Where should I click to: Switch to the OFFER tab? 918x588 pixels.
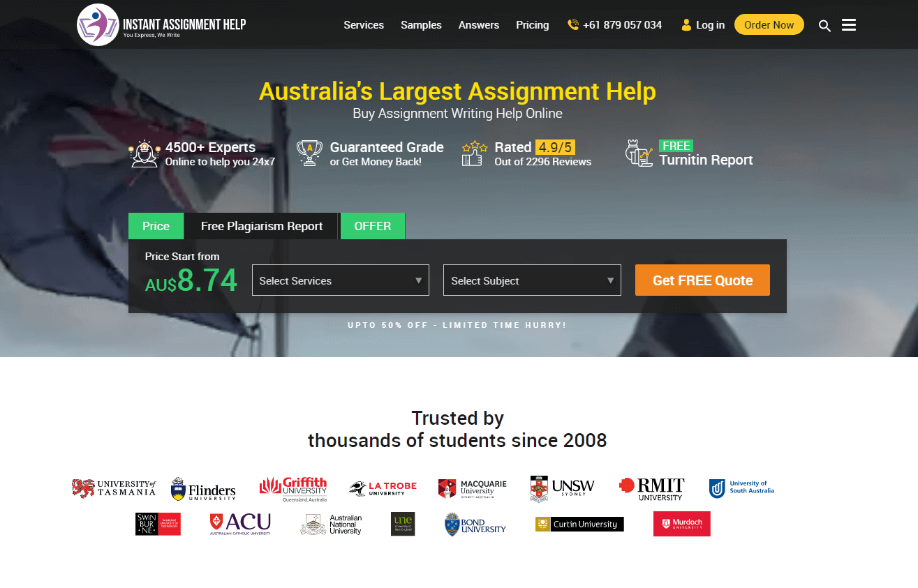coord(373,226)
